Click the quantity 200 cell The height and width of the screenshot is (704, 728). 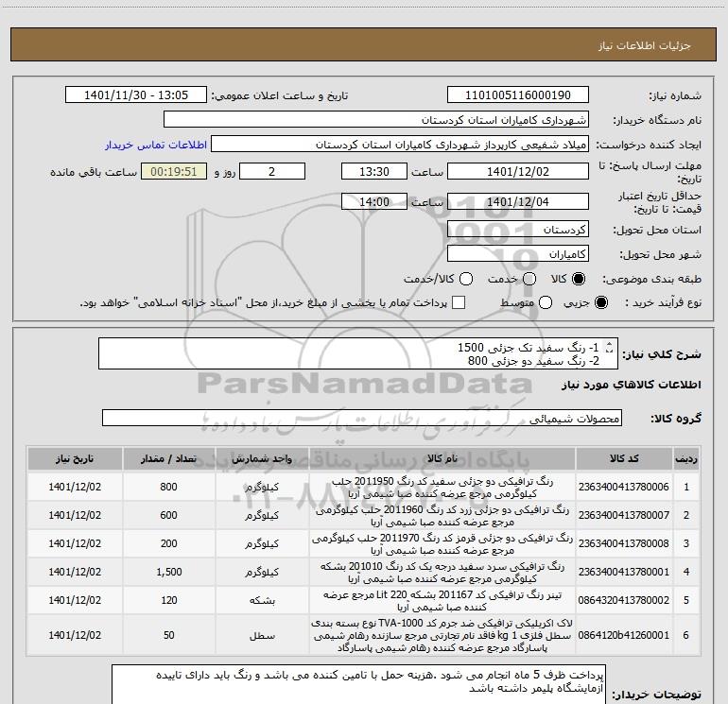(168, 543)
